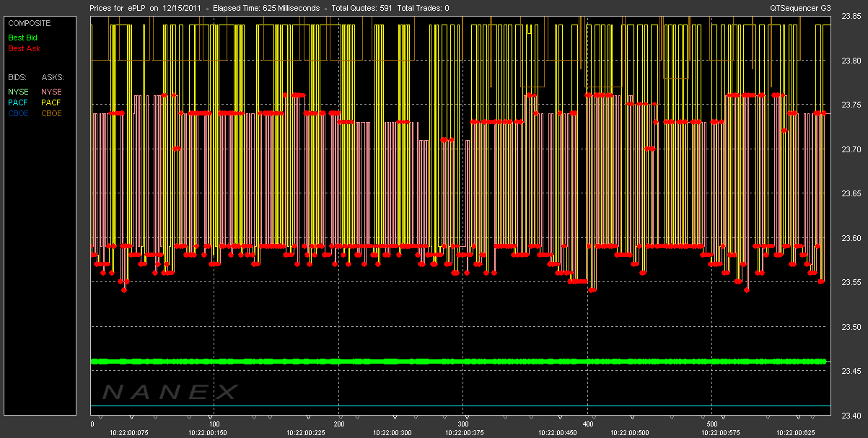Image resolution: width=868 pixels, height=438 pixels.
Task: Select CBOE under the ASKS column
Action: [x=52, y=113]
